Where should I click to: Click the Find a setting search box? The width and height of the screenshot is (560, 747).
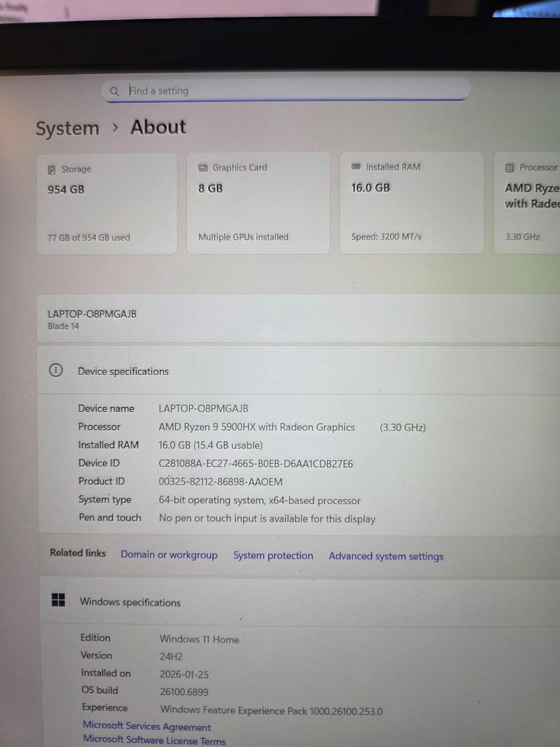point(286,90)
